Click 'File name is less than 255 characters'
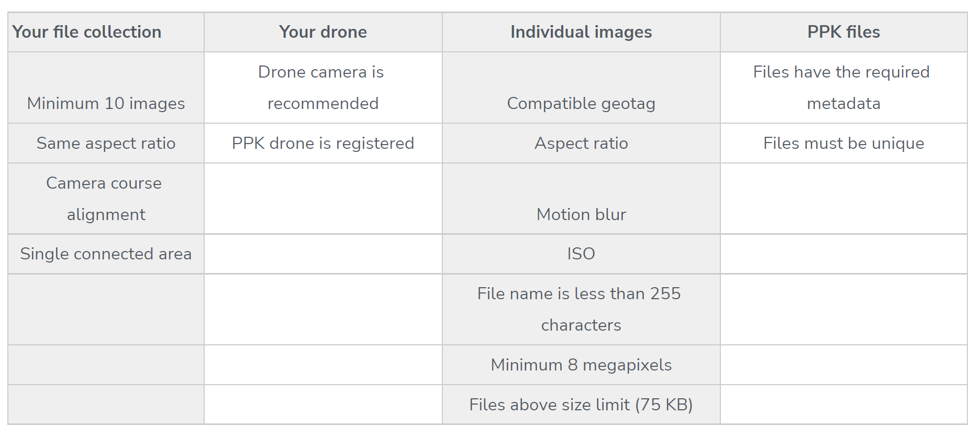The height and width of the screenshot is (436, 980). 580,309
